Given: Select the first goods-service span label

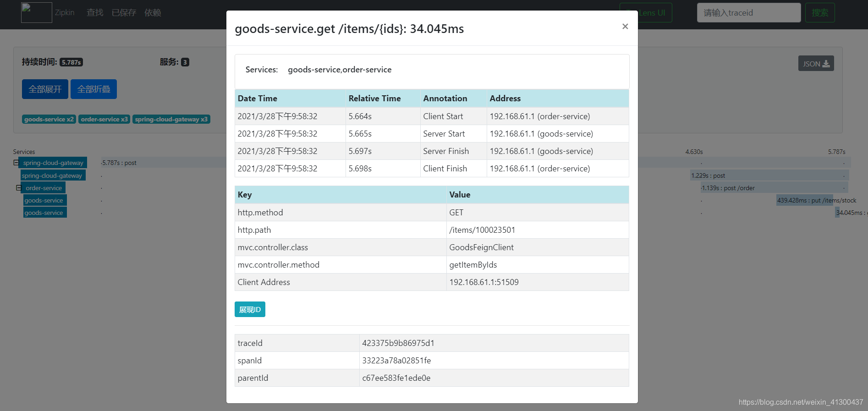Looking at the screenshot, I should (45, 200).
